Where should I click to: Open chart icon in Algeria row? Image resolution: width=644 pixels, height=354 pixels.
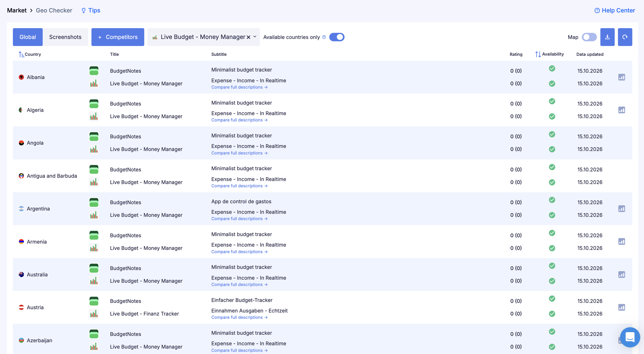(x=622, y=110)
